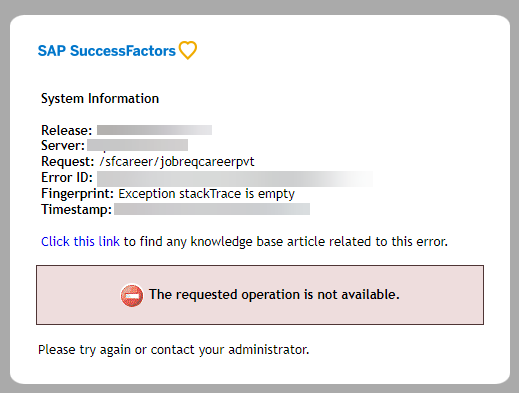Click the 'Request:' label

(68, 161)
